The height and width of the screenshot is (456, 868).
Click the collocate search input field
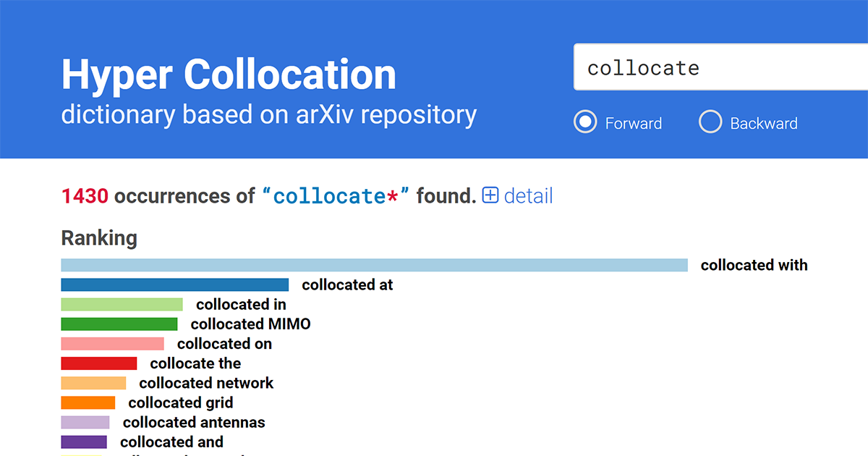coord(720,67)
